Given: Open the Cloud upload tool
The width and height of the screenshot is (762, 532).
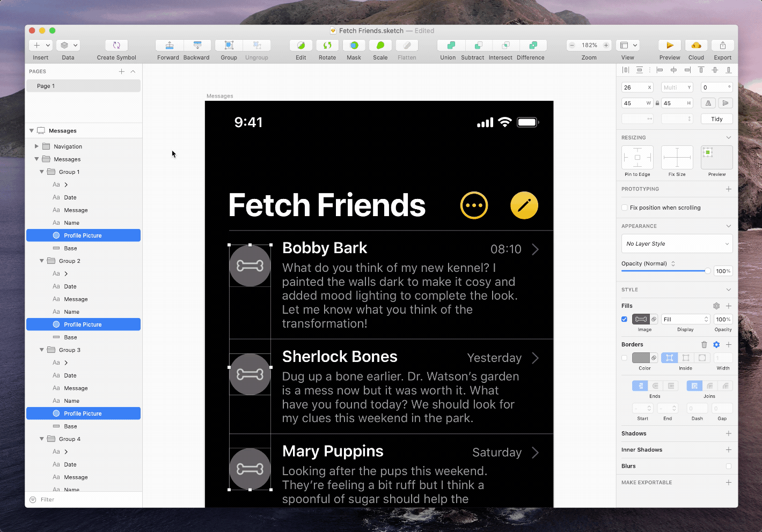Looking at the screenshot, I should 696,46.
